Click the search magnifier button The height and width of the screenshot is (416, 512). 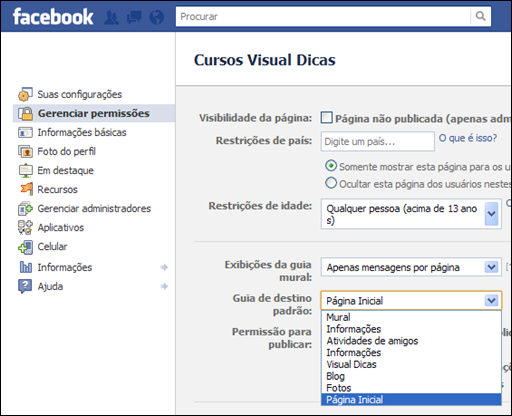(x=480, y=16)
